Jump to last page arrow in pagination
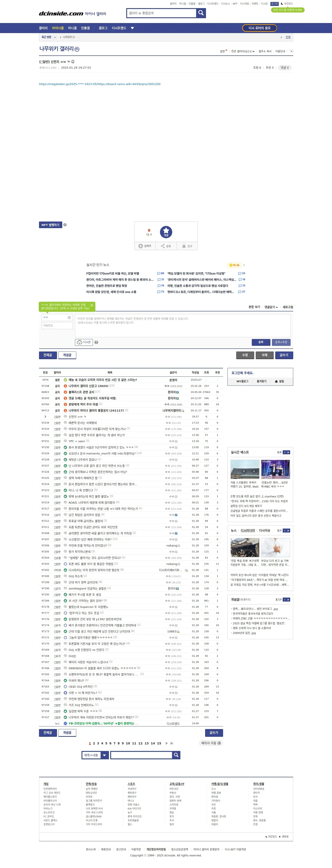The image size is (332, 868). point(172,743)
